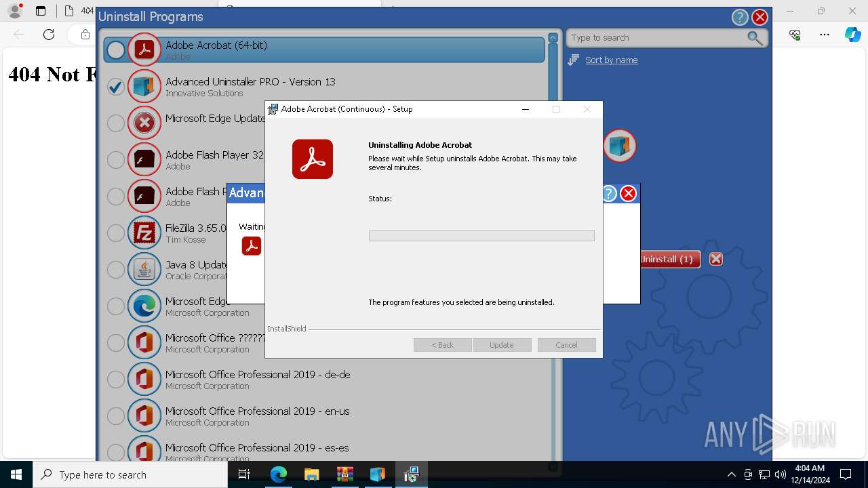Show hidden system tray icons
This screenshot has height=488, width=868.
(x=731, y=474)
